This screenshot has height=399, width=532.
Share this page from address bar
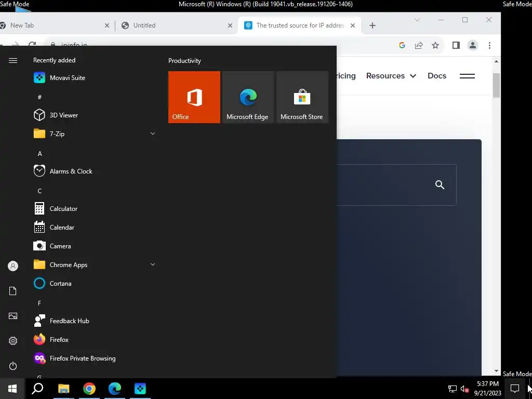tap(419, 45)
